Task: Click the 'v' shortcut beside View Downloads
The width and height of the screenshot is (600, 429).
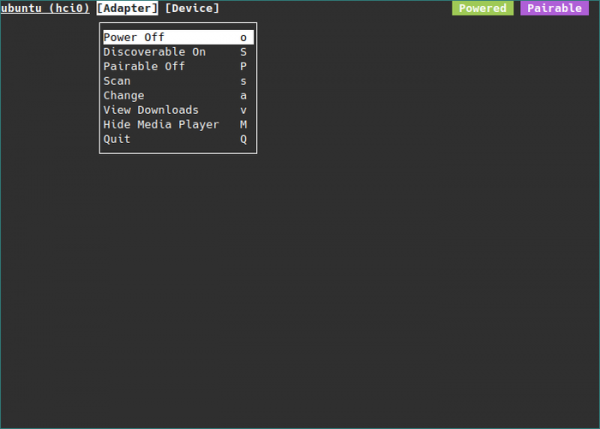Action: pyautogui.click(x=243, y=110)
